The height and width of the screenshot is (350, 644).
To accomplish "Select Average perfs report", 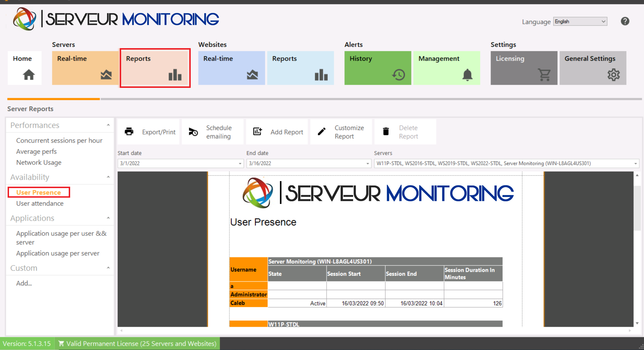I will tap(36, 151).
